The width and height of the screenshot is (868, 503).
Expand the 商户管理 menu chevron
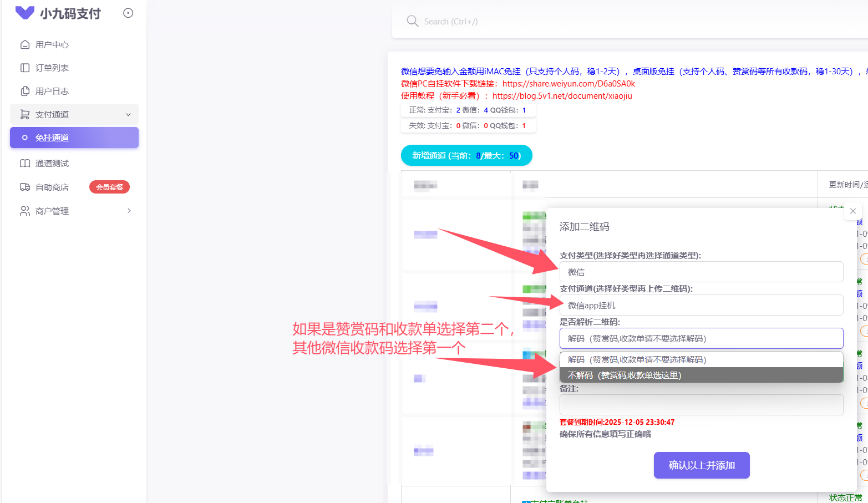(129, 211)
